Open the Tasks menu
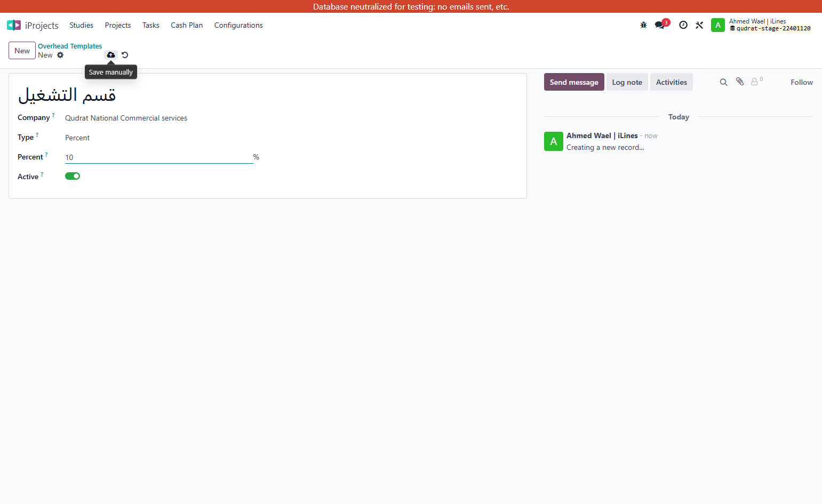The height and width of the screenshot is (504, 822). tap(151, 25)
